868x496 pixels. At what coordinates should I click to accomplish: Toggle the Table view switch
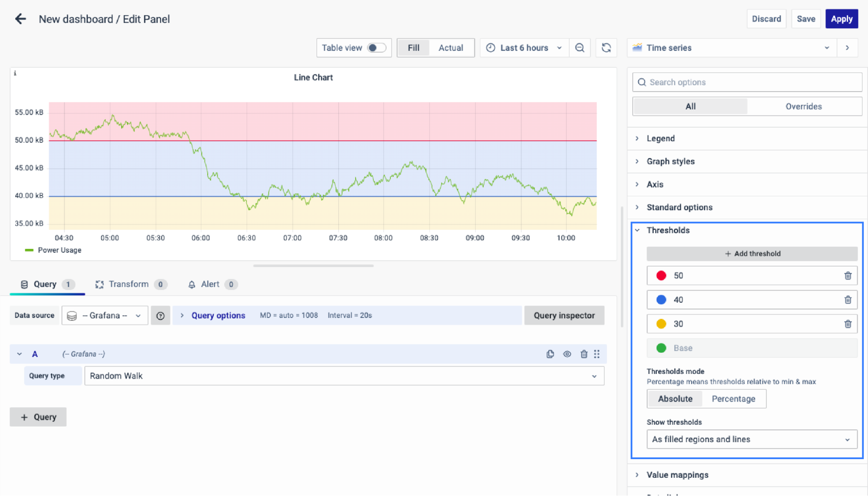(x=376, y=48)
